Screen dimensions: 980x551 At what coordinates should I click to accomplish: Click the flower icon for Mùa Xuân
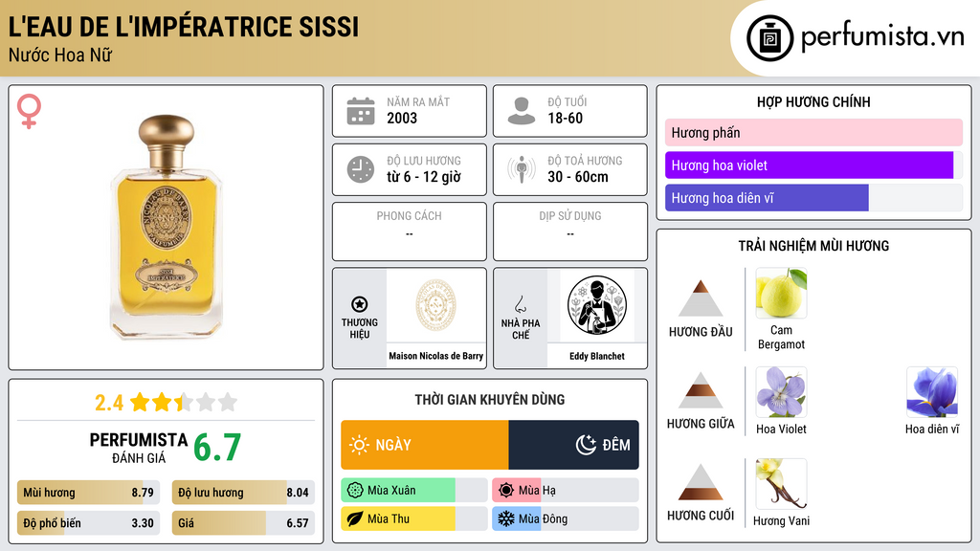coord(355,491)
